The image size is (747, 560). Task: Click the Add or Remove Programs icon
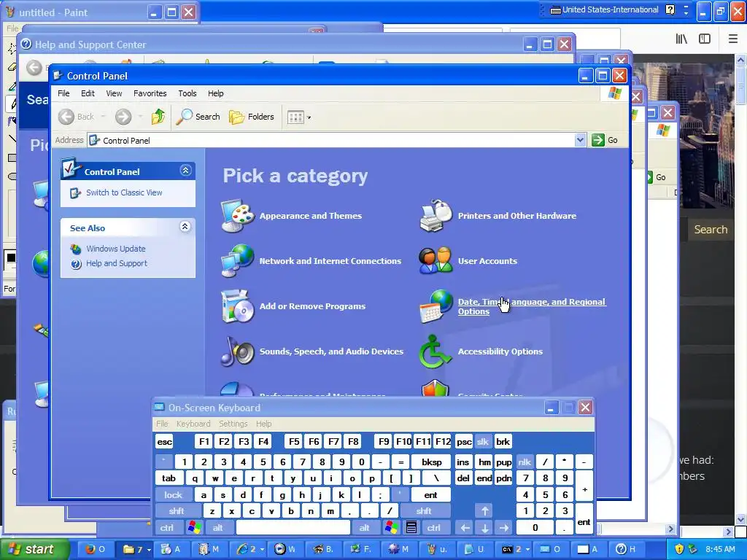(x=236, y=306)
